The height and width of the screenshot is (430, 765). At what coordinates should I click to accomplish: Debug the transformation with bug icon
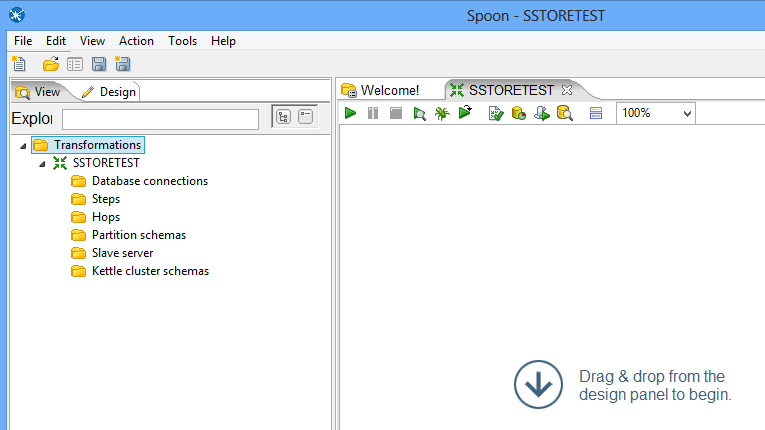[442, 114]
